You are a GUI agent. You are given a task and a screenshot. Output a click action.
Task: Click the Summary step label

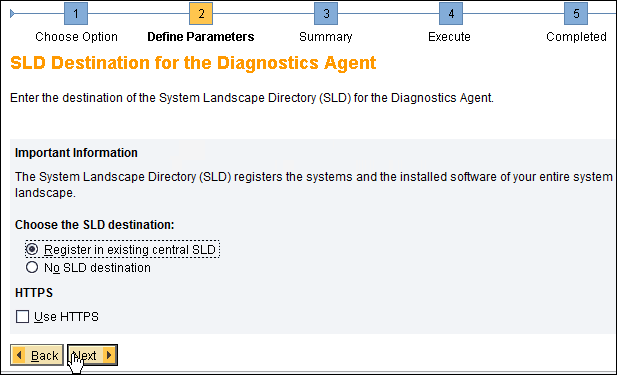[x=326, y=37]
